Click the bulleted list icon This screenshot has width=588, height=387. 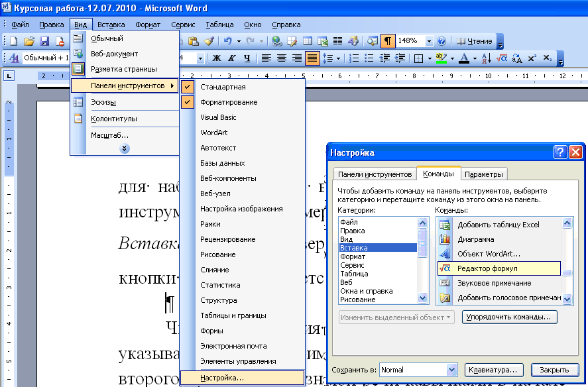pos(369,58)
